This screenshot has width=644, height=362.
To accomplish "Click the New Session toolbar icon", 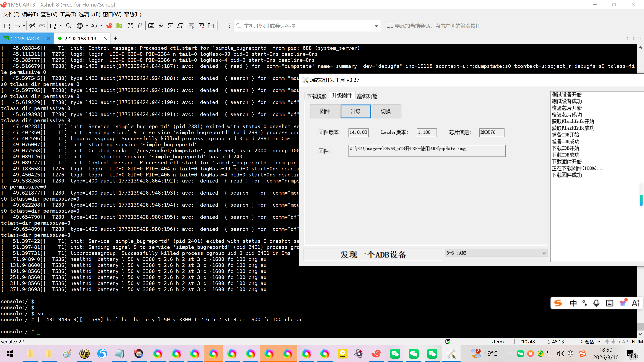I will 7,26.
